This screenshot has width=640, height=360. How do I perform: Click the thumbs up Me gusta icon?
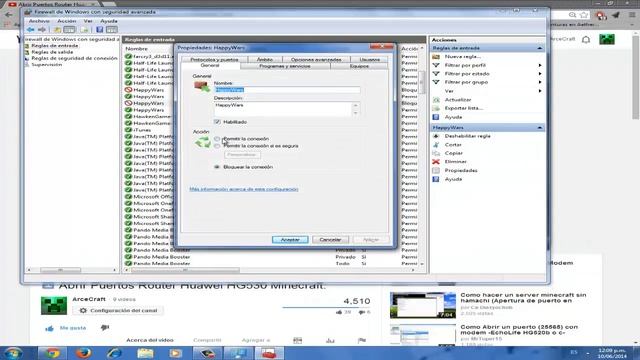tap(49, 328)
